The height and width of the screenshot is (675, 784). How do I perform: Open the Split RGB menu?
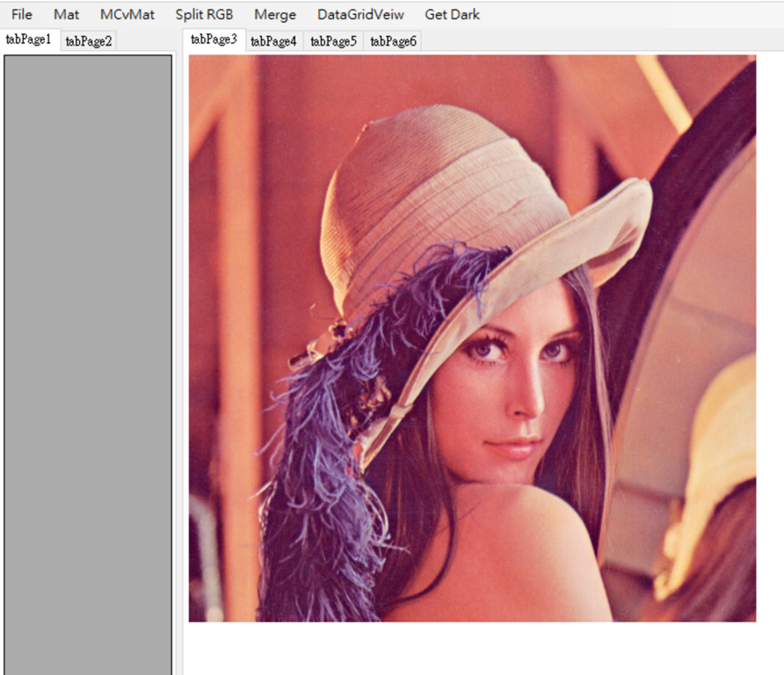coord(204,14)
